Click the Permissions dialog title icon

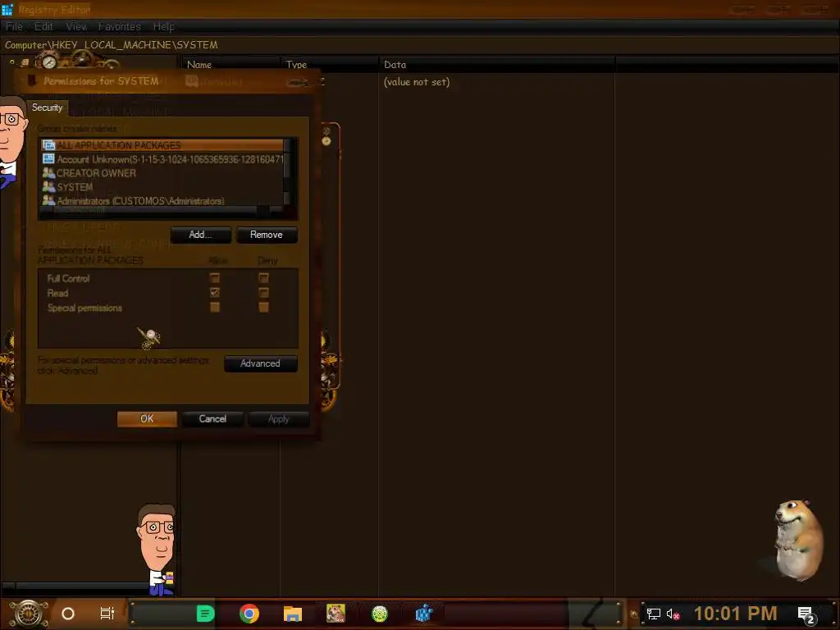point(32,81)
